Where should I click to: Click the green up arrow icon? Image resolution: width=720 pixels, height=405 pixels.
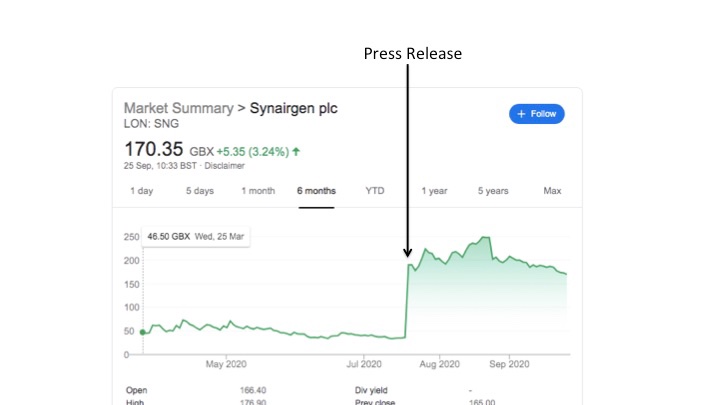(296, 151)
